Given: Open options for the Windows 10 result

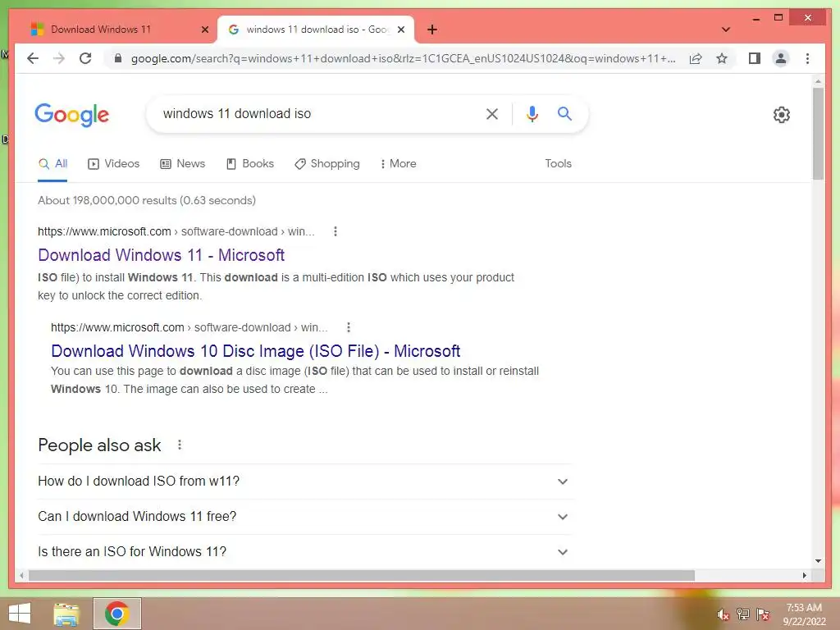Looking at the screenshot, I should 348,327.
